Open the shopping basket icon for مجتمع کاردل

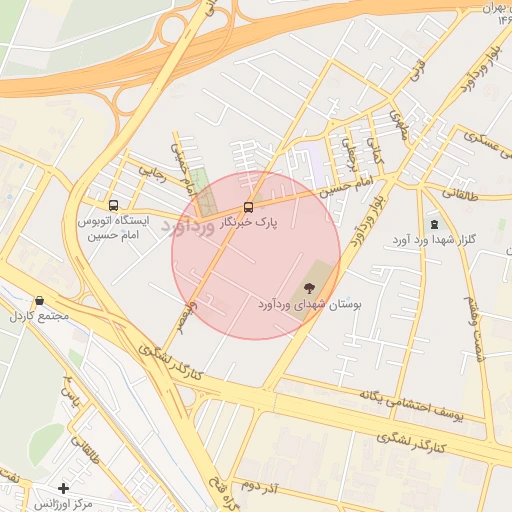coord(39,301)
